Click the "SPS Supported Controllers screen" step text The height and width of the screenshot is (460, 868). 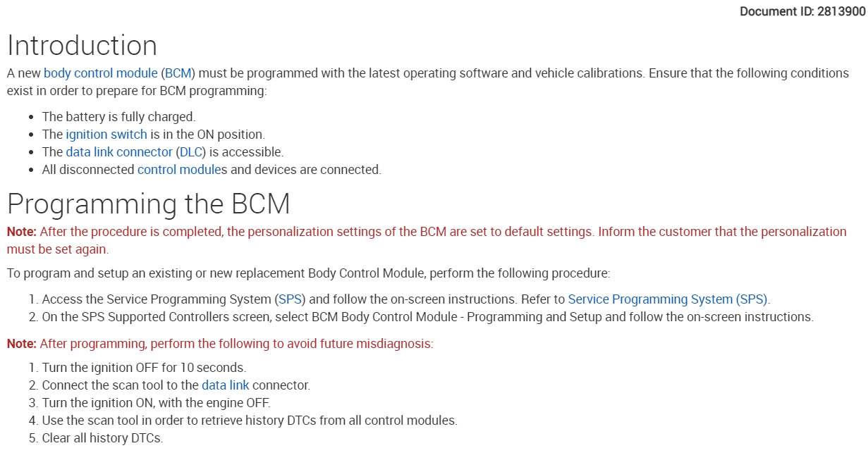427,317
